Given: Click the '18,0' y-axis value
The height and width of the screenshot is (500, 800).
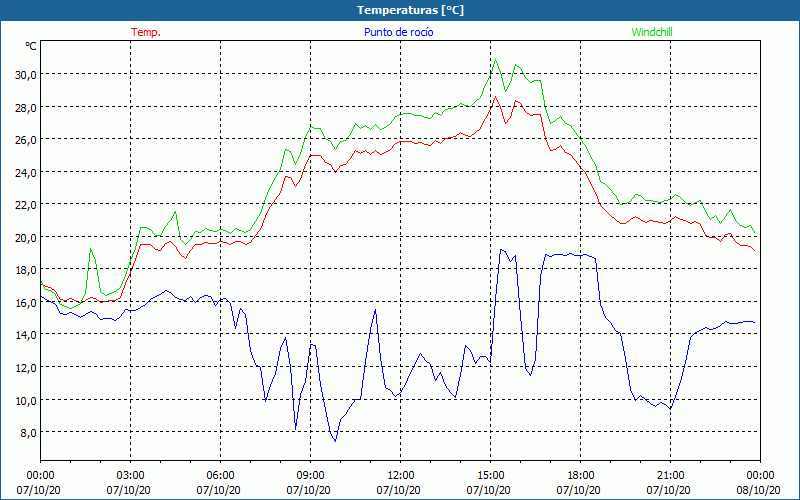Looking at the screenshot, I should pyautogui.click(x=26, y=269).
